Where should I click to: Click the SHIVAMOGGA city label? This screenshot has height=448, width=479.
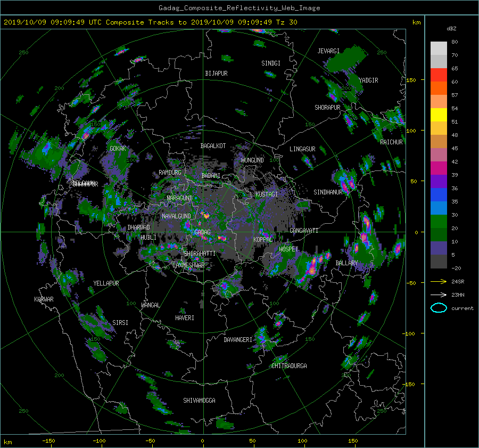point(199,400)
